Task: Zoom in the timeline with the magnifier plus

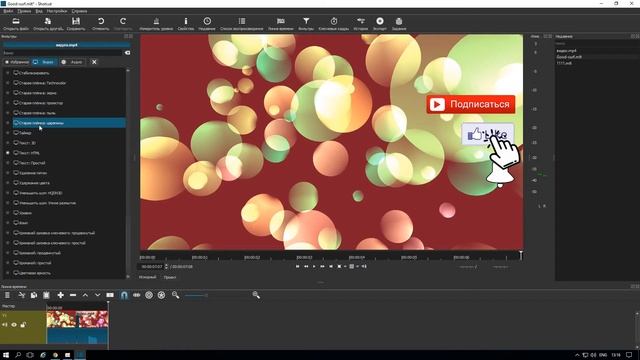Action: (x=256, y=295)
